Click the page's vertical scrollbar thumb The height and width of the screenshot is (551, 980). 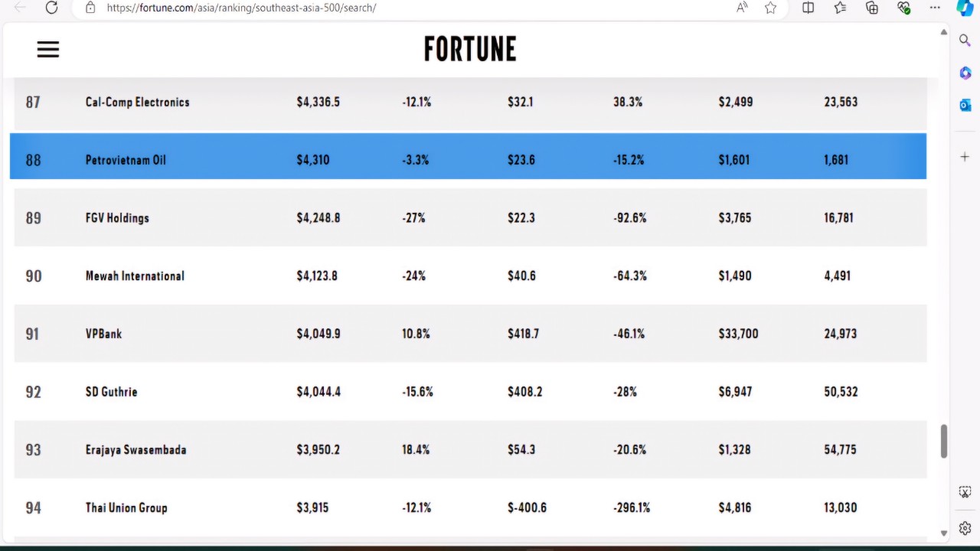pos(944,442)
